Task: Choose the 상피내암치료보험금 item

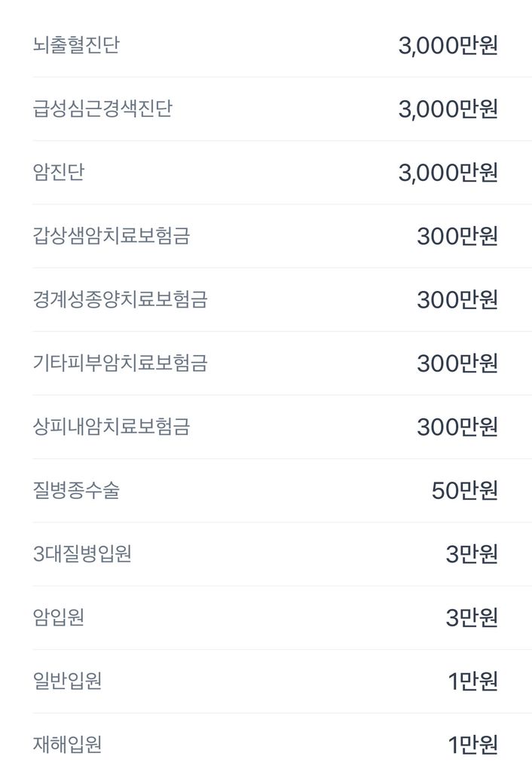Action: (112, 427)
